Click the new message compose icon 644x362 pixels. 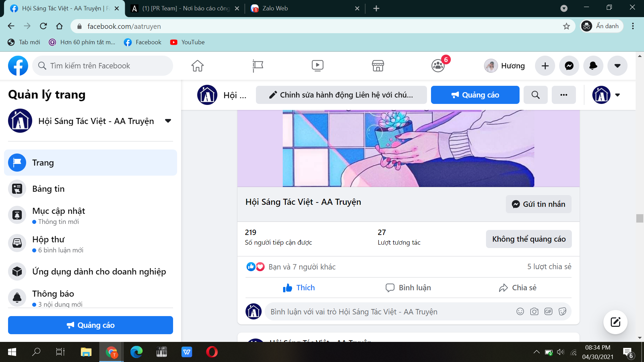click(615, 322)
